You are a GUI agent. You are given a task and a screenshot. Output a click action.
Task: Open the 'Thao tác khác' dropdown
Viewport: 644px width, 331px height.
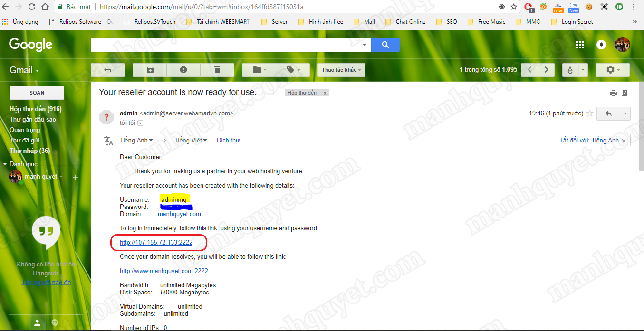coord(341,70)
